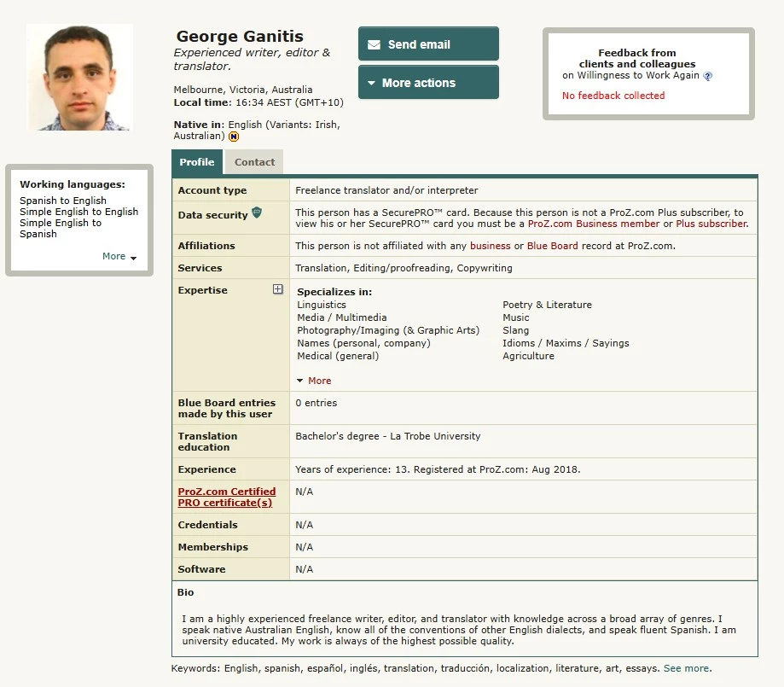784x687 pixels.
Task: Open the ProZ.com Business member link
Action: tap(594, 224)
